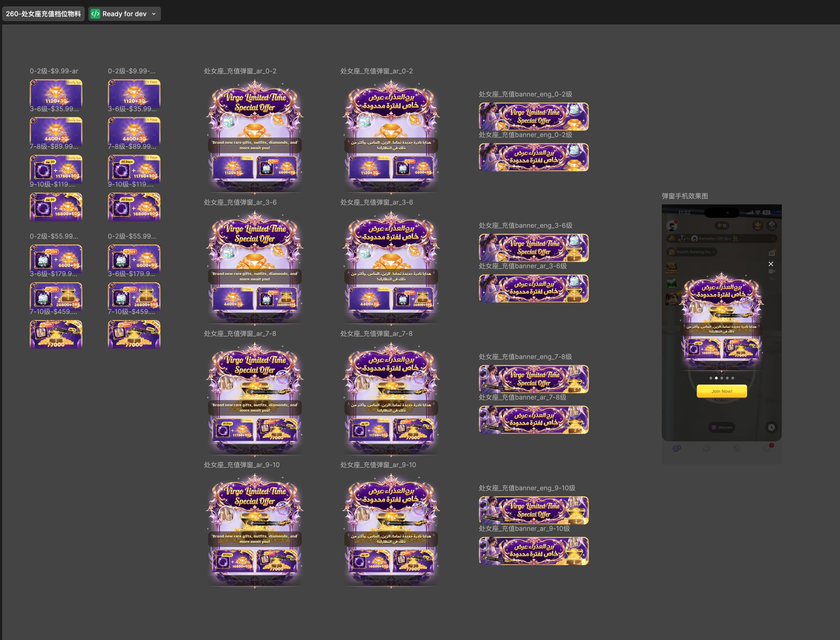Image resolution: width=840 pixels, height=640 pixels.
Task: Close the popup in the phone mockup
Action: point(771,264)
